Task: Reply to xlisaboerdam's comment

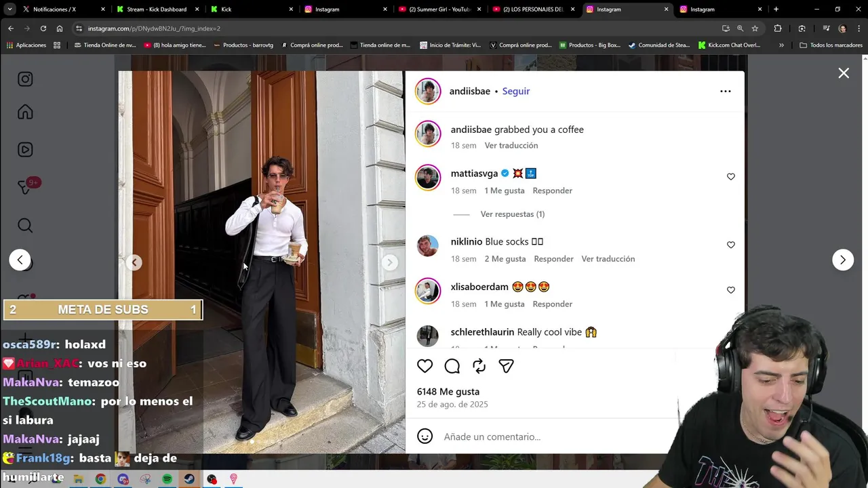Action: pyautogui.click(x=553, y=304)
